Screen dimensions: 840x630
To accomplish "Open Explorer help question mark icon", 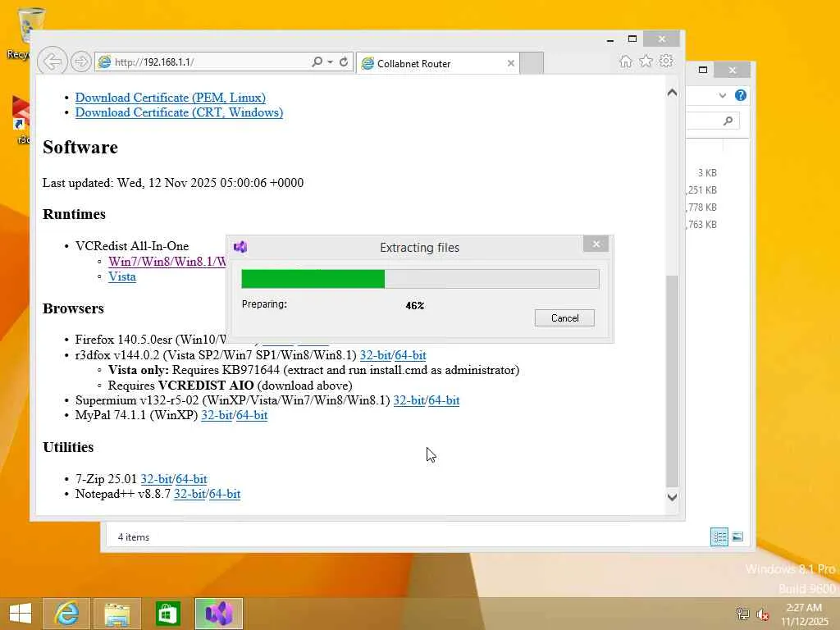I will (x=741, y=95).
